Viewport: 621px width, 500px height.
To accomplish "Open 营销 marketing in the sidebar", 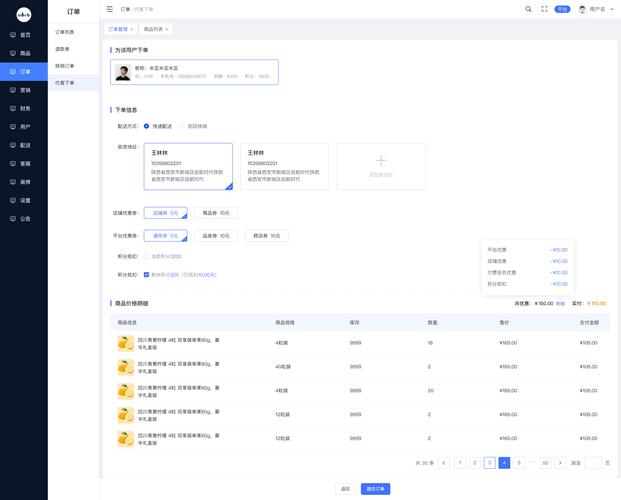I will coord(24,90).
